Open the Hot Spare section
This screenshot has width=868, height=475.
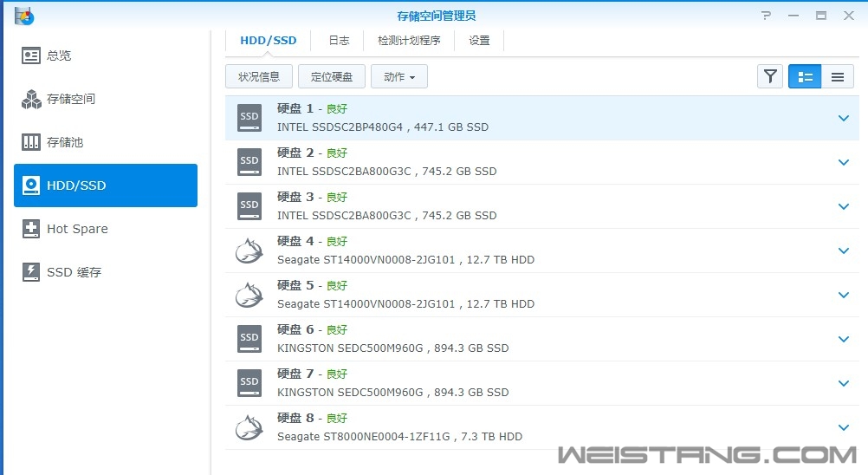tap(105, 229)
